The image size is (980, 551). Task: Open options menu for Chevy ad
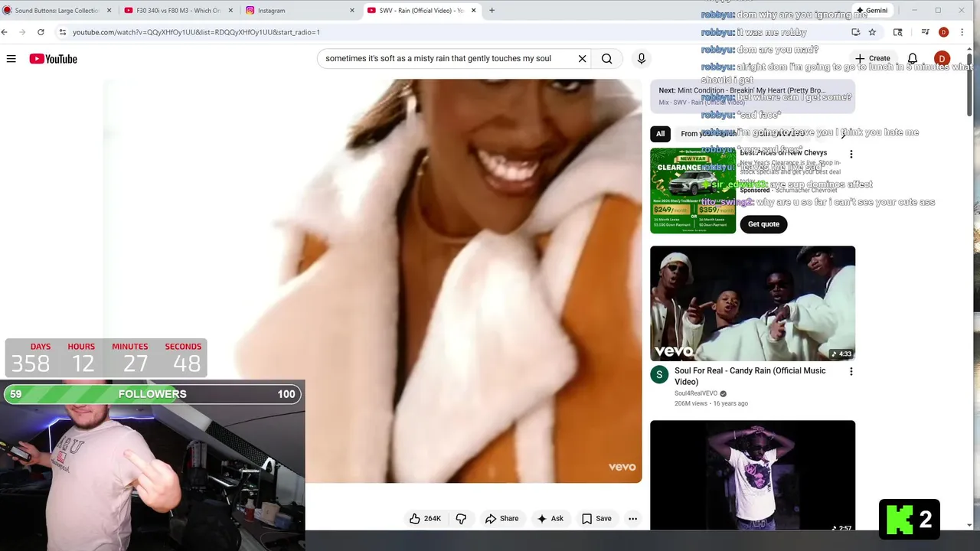[x=851, y=154]
